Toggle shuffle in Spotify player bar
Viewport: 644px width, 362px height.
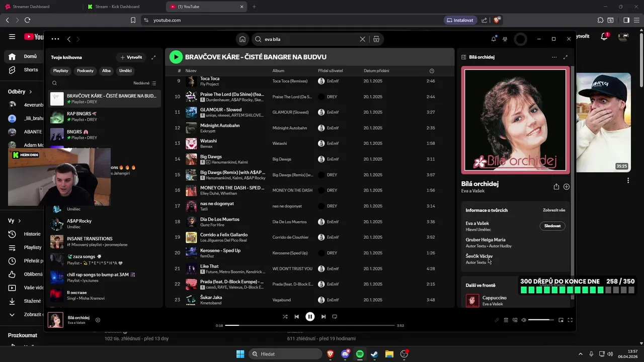click(x=285, y=317)
